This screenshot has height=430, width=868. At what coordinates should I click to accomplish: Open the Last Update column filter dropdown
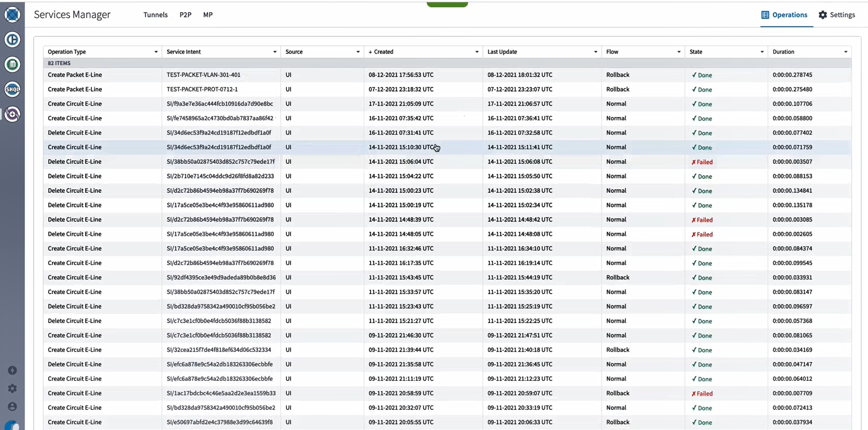596,52
